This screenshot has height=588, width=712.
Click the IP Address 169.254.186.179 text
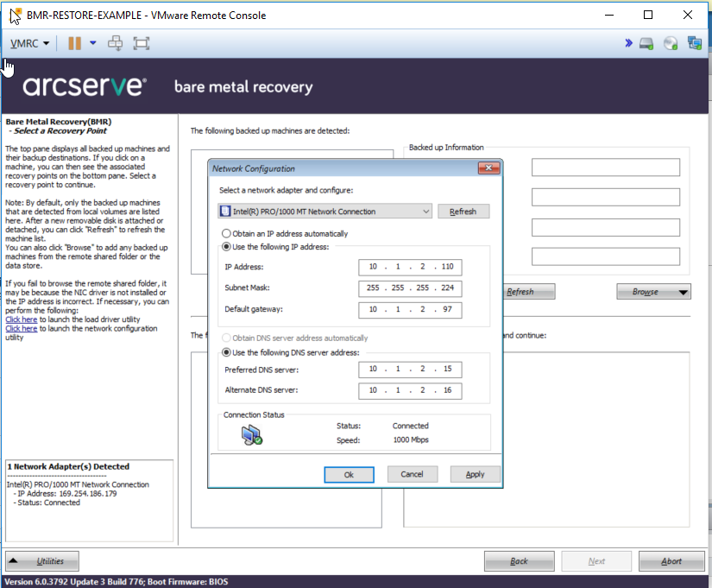coord(67,494)
